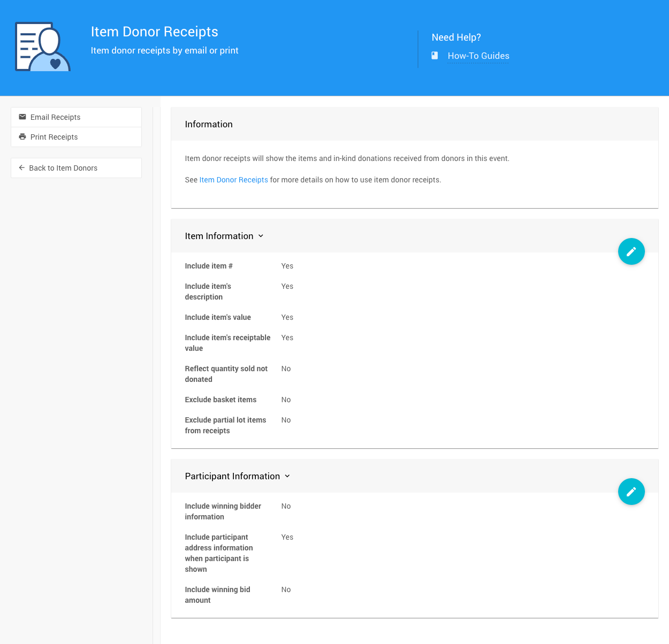This screenshot has width=669, height=644.
Task: Go back to Item Donors
Action: (63, 168)
